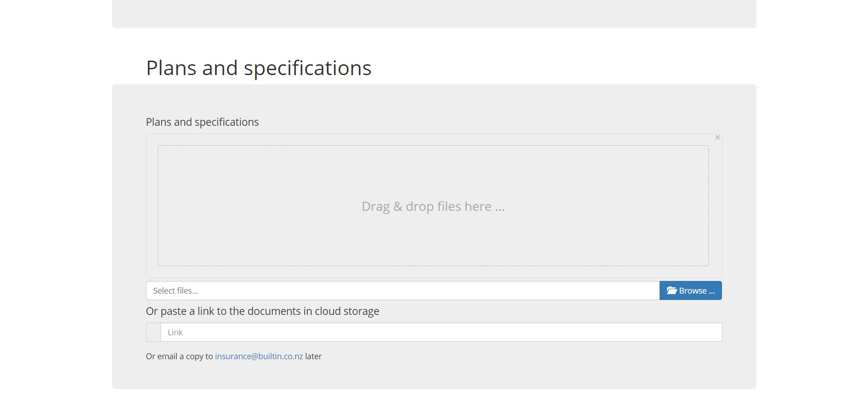
Task: Click the upload preview frame's bottom border area
Action: coord(433,272)
